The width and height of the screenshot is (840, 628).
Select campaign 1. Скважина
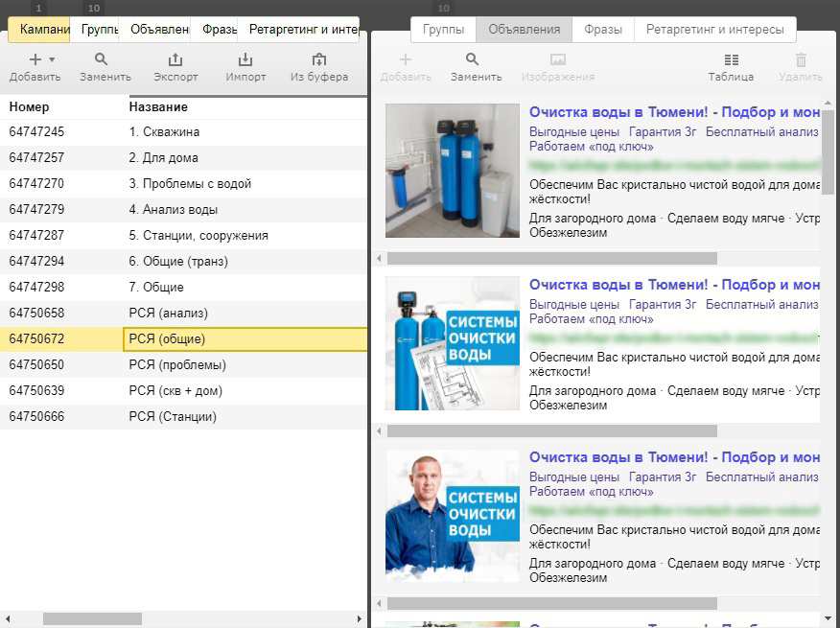[x=183, y=131]
